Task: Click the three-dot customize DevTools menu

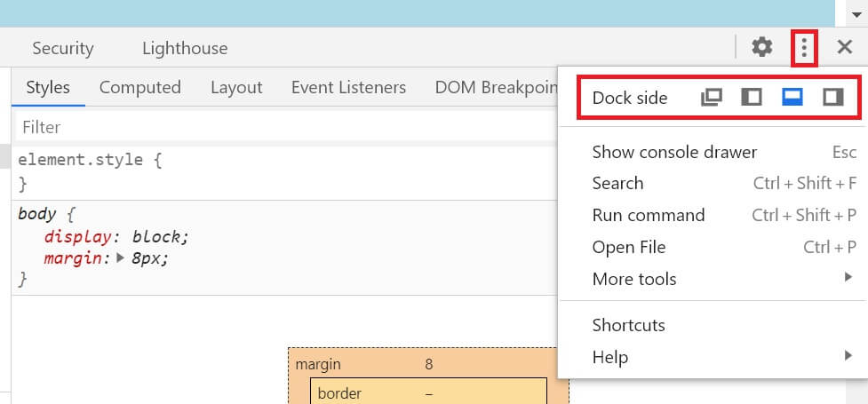Action: click(804, 47)
